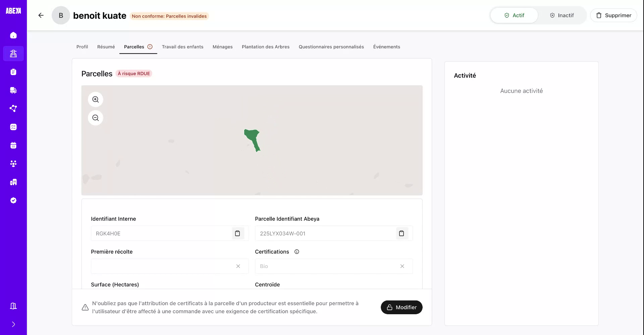Clear the Bio certification with the X control
The image size is (644, 335).
pyautogui.click(x=402, y=266)
